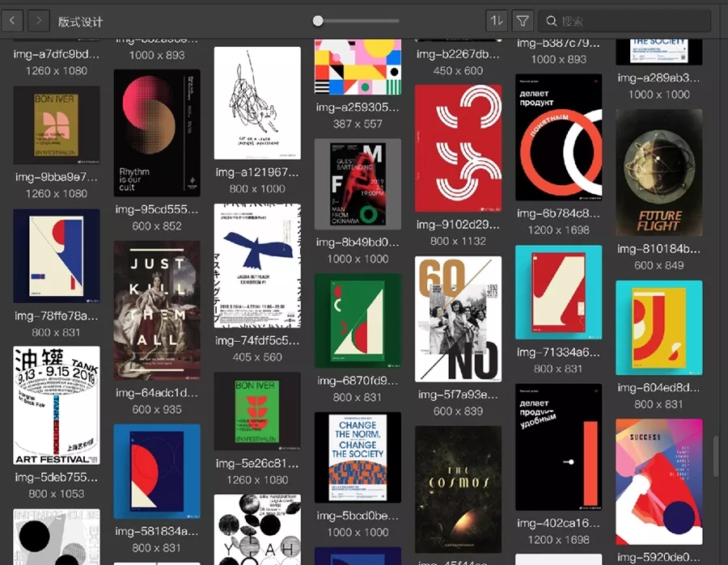Click the search magnifier icon

click(x=551, y=21)
